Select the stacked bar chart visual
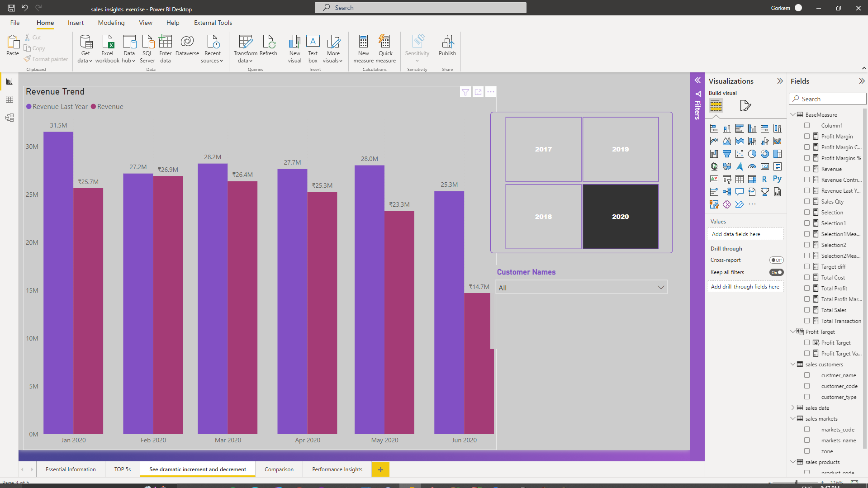The width and height of the screenshot is (868, 488). click(x=714, y=128)
